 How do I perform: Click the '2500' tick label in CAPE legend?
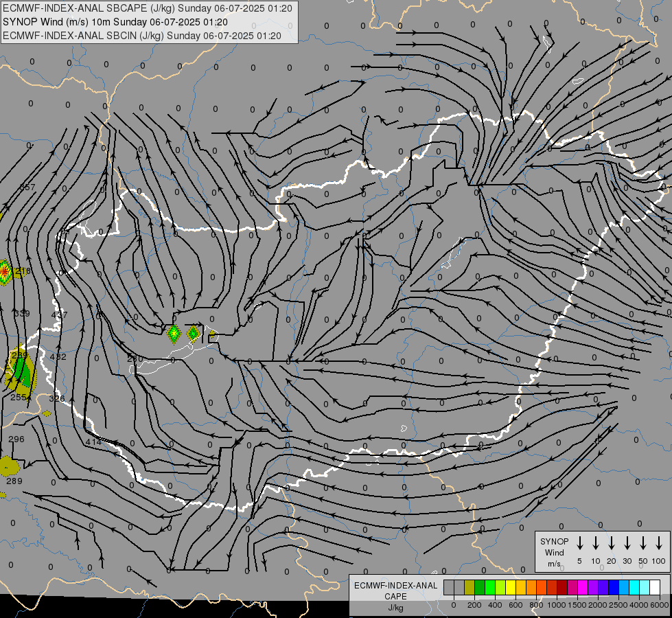[618, 605]
